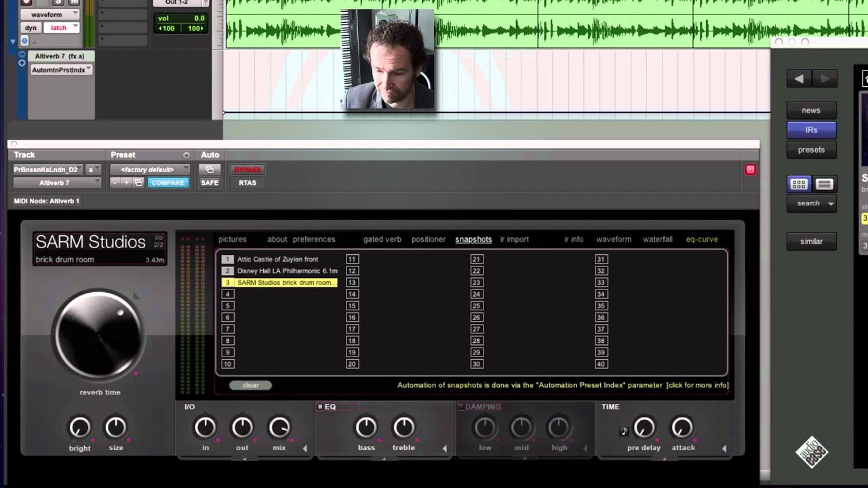
Task: Click the next preset plus button
Action: tap(125, 183)
